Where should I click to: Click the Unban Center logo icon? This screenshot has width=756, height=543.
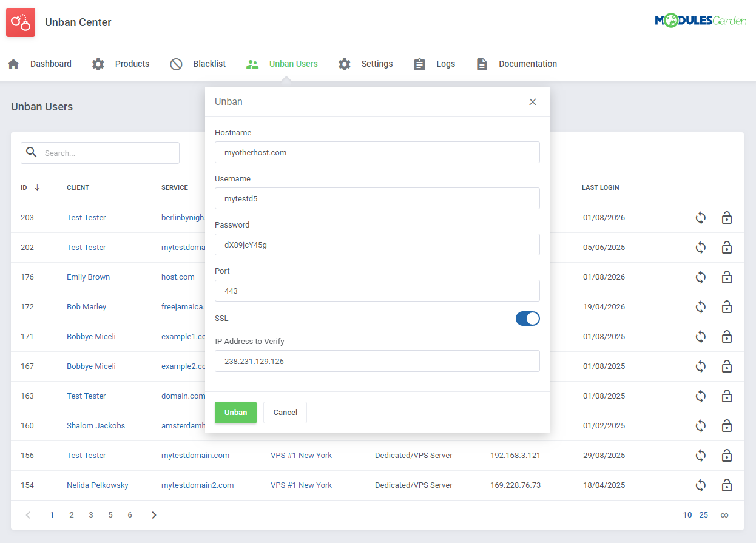point(20,22)
